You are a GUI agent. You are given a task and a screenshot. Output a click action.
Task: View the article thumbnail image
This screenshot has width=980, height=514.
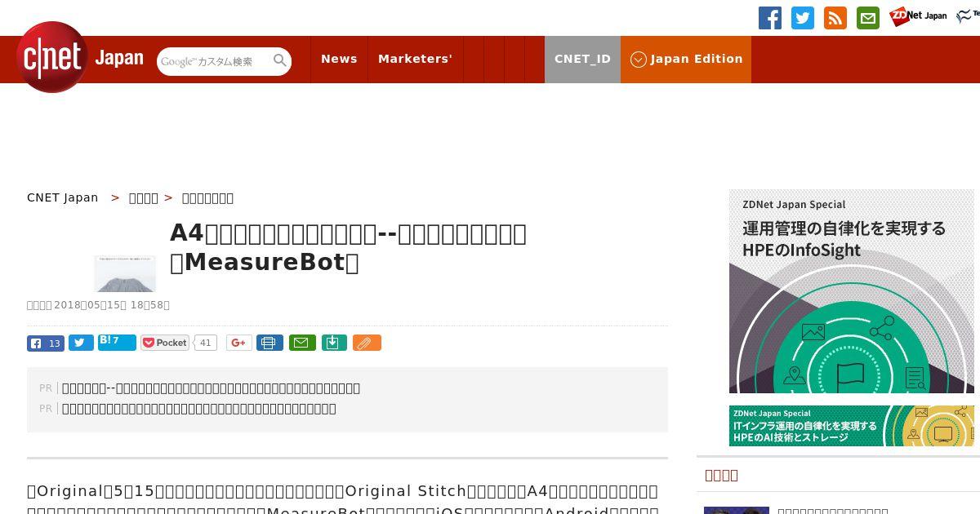pos(125,273)
